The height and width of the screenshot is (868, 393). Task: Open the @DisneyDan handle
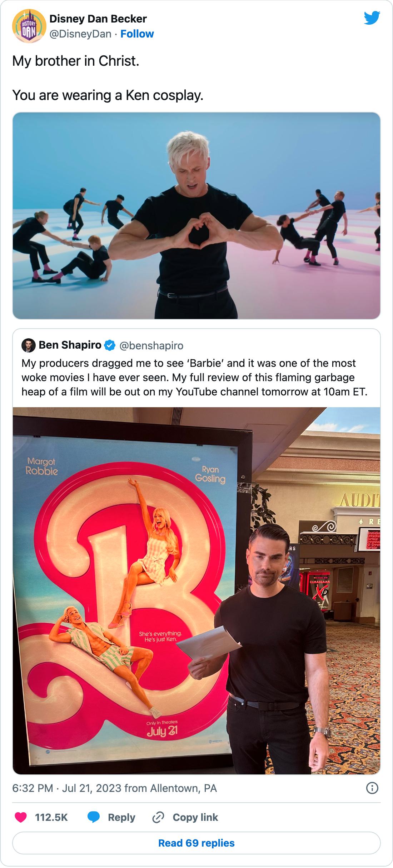[80, 34]
